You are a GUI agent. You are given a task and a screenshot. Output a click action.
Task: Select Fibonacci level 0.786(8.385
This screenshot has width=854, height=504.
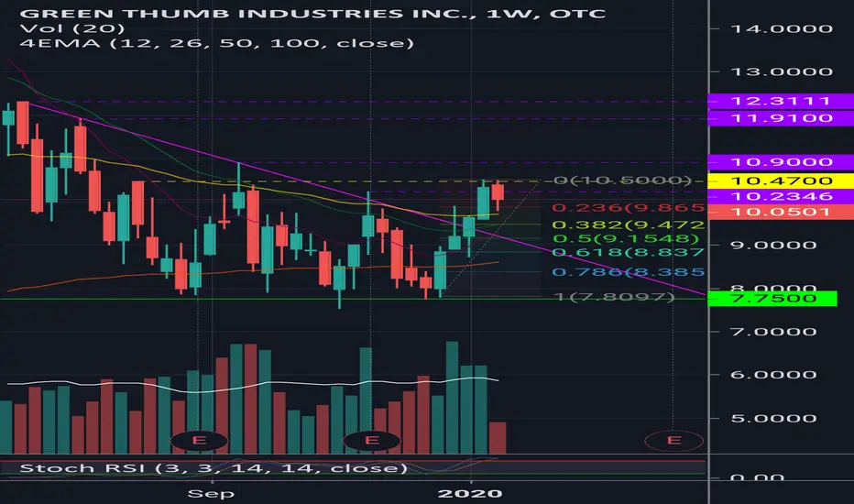628,272
